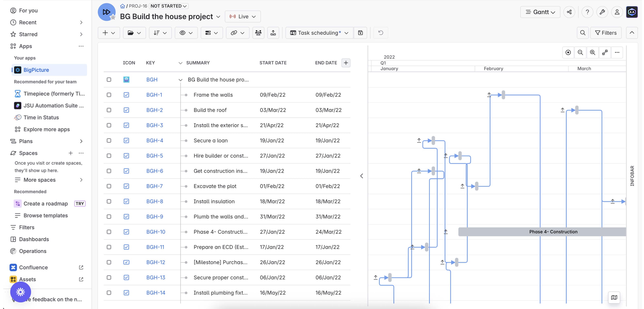Open the BGH-5 issue key link
Image resolution: width=644 pixels, height=309 pixels.
pyautogui.click(x=155, y=156)
